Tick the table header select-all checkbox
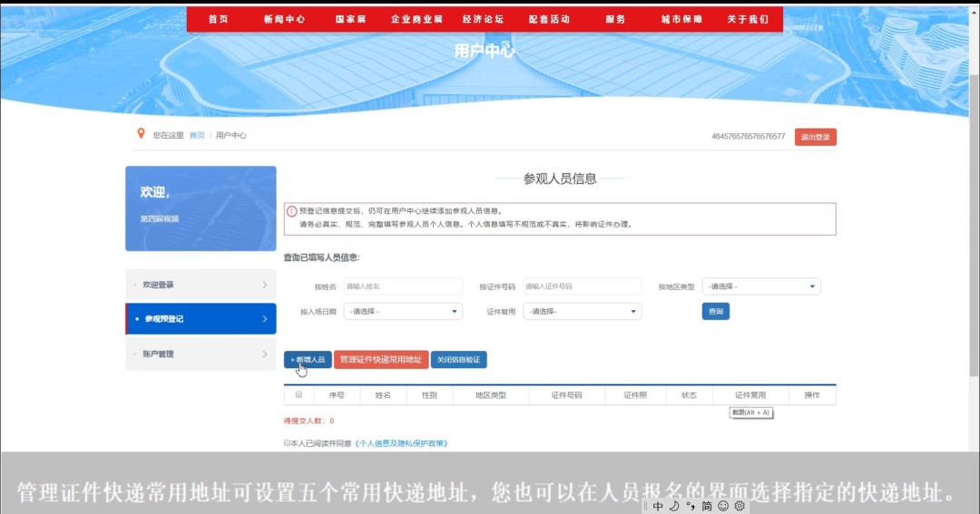The height and width of the screenshot is (514, 980). pyautogui.click(x=299, y=394)
